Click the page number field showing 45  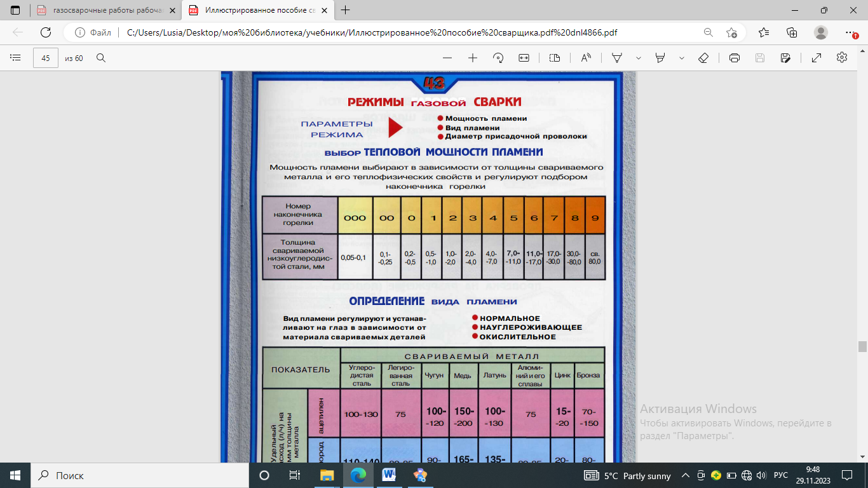[x=46, y=58]
